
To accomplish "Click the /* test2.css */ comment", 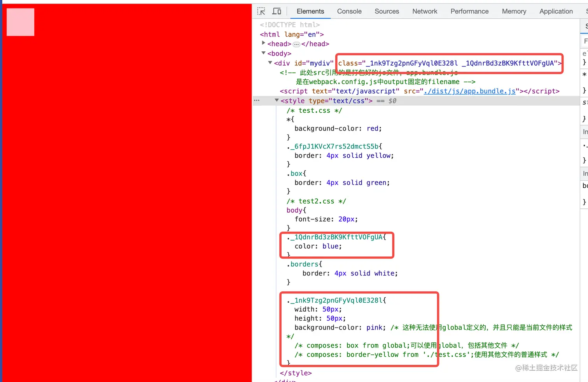I will pyautogui.click(x=316, y=201).
